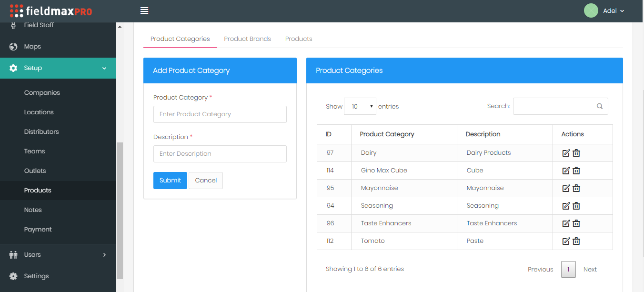644x292 pixels.
Task: Delete the Taste Enhancers category
Action: click(x=576, y=223)
